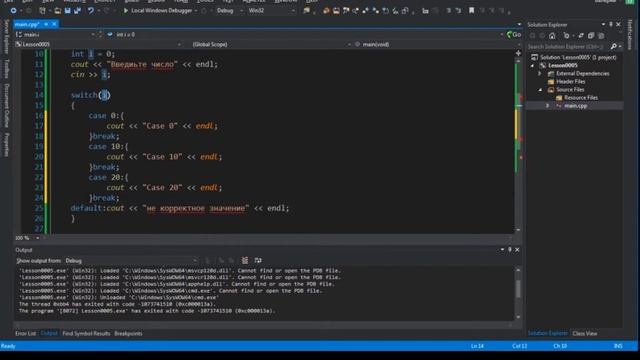Click Clear All icon in Output panel
The width and height of the screenshot is (640, 360).
244,260
